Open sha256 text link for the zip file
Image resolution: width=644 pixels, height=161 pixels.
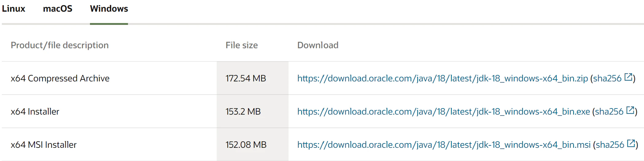[607, 79]
